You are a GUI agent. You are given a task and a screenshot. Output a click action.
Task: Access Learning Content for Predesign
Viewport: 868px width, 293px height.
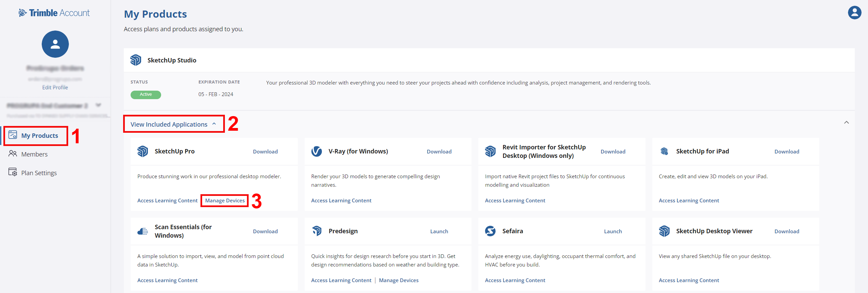(x=341, y=280)
